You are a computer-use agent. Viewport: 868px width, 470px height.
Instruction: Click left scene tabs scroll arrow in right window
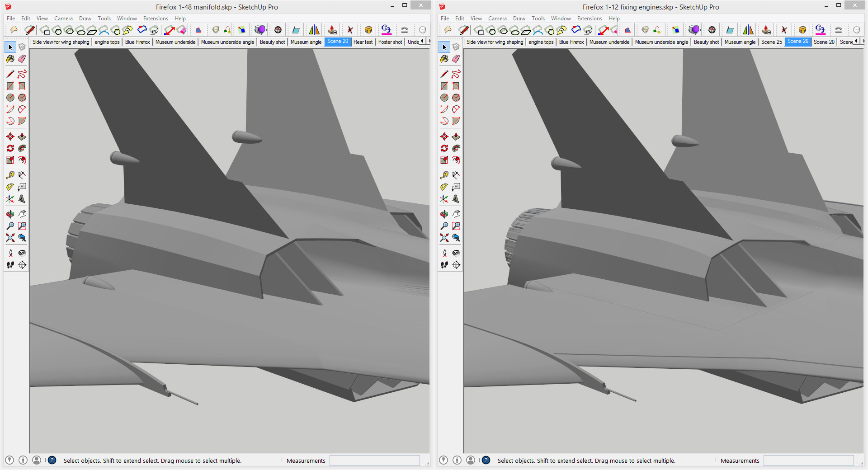coord(856,41)
